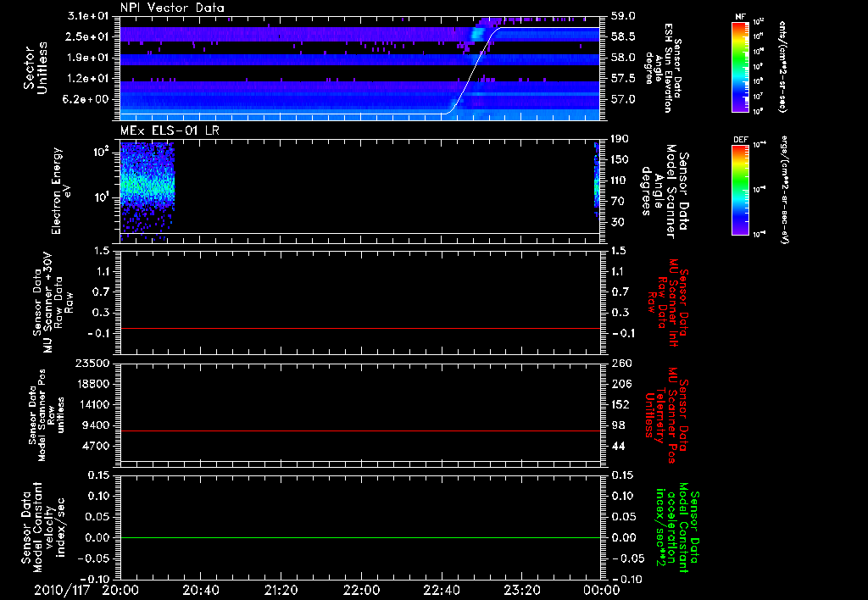Screen dimensions: 868x600
Task: Click the '2010/117' date label
Action: [62, 590]
